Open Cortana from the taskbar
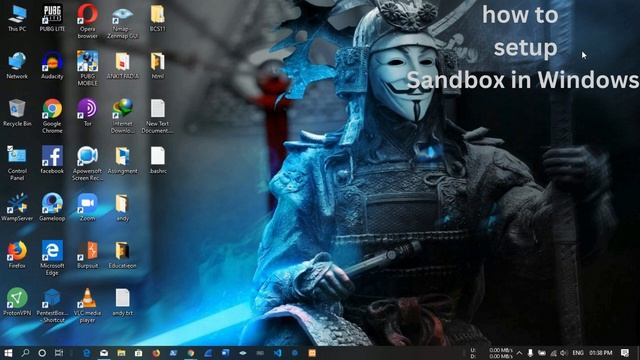 pos(42,353)
